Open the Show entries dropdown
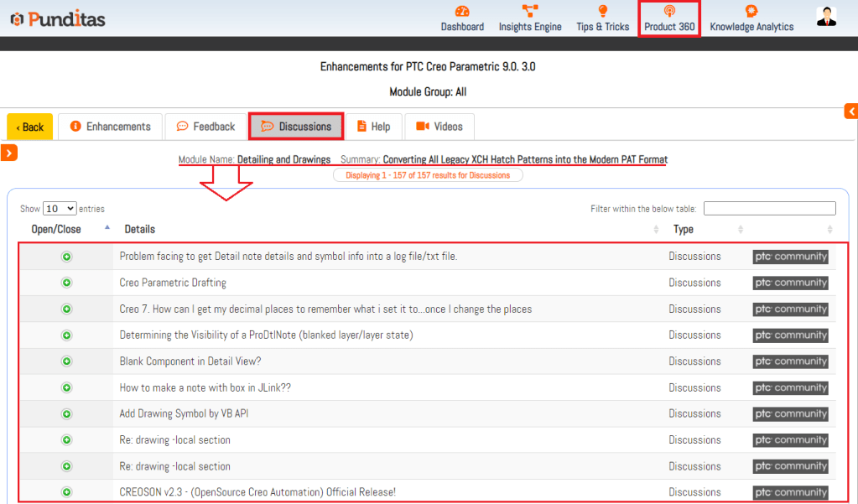Screen dimensions: 858x504 59,209
